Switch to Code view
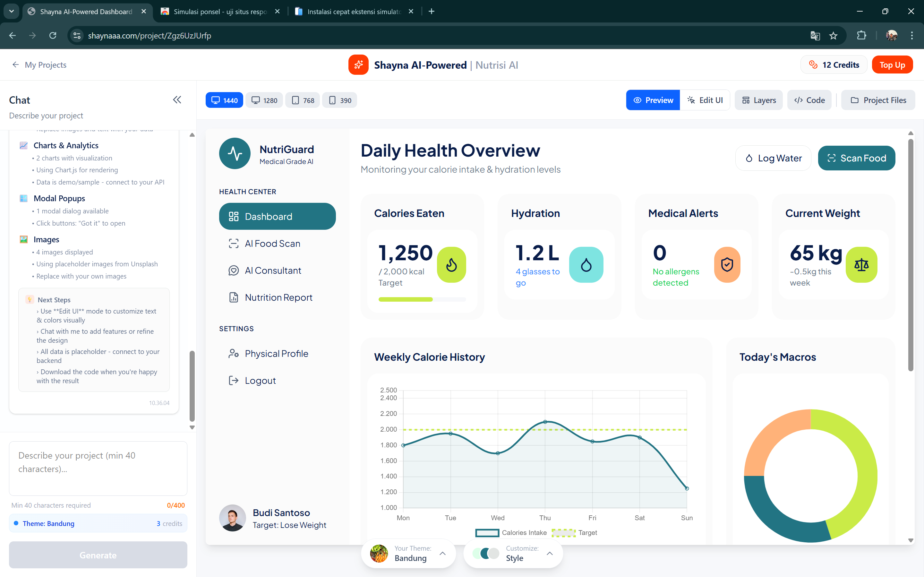The width and height of the screenshot is (924, 577). tap(809, 99)
